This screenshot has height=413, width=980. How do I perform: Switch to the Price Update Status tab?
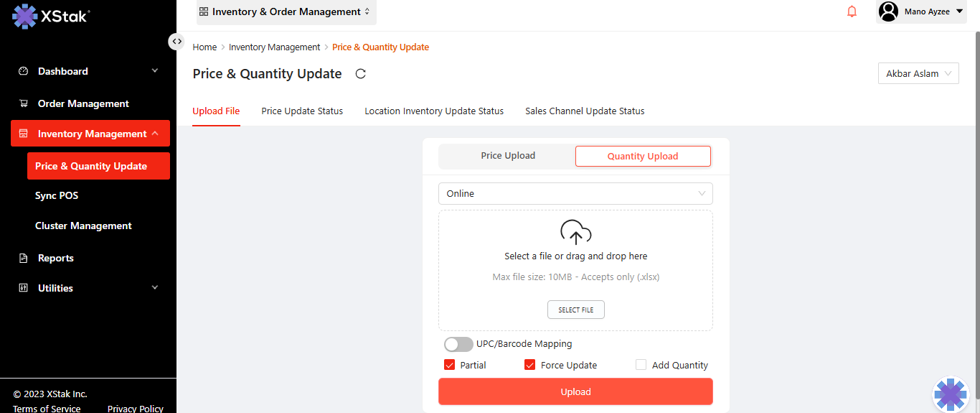(x=302, y=111)
